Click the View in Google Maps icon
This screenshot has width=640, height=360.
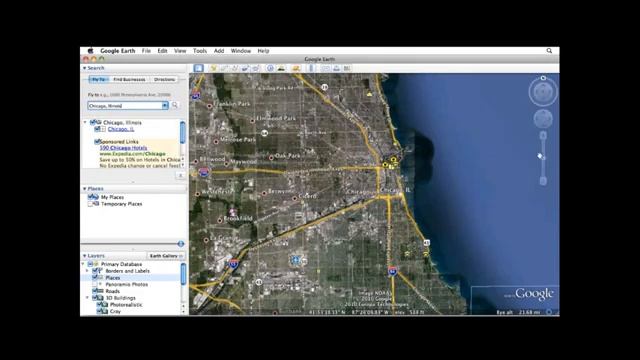347,68
